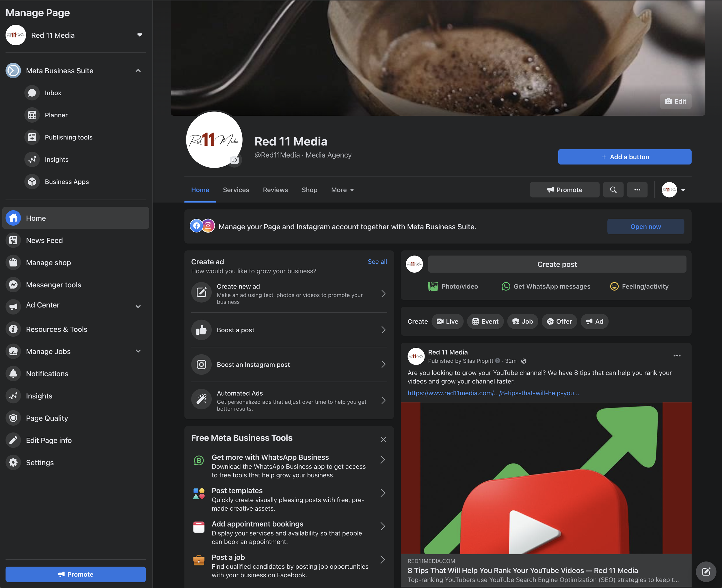The height and width of the screenshot is (588, 722).
Task: Collapse the Meta Business Suite section
Action: point(138,70)
